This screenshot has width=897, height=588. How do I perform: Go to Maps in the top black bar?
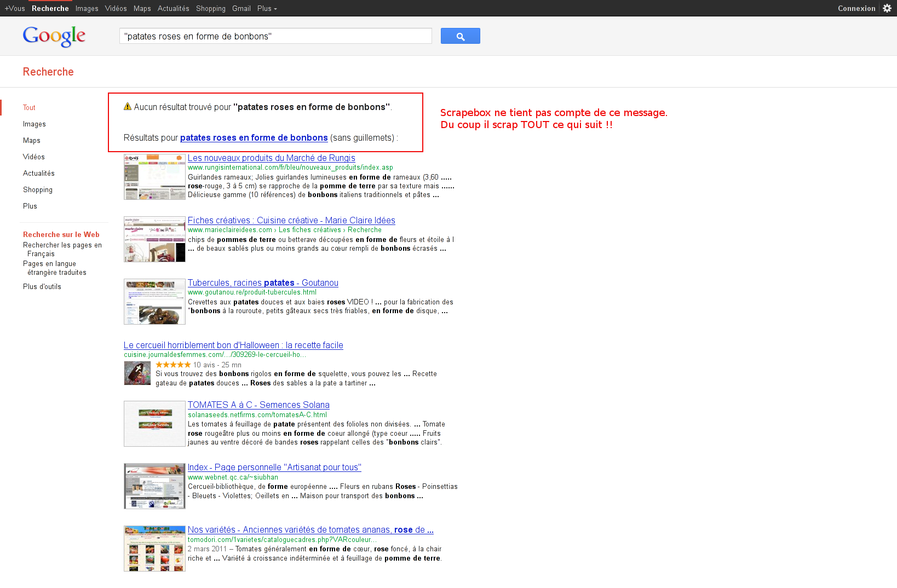pyautogui.click(x=142, y=8)
